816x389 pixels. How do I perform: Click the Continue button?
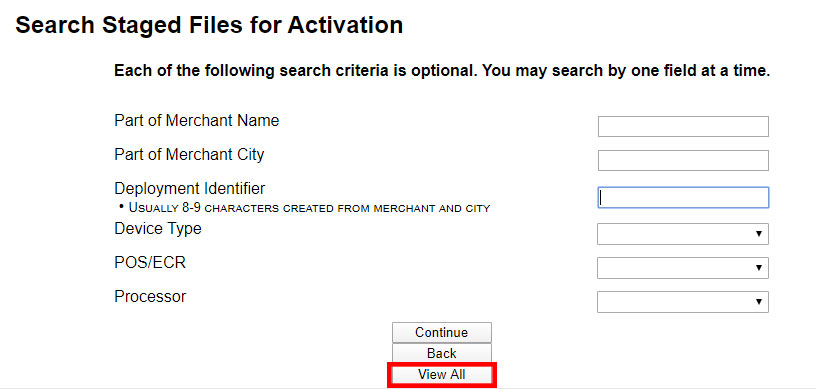tap(441, 332)
